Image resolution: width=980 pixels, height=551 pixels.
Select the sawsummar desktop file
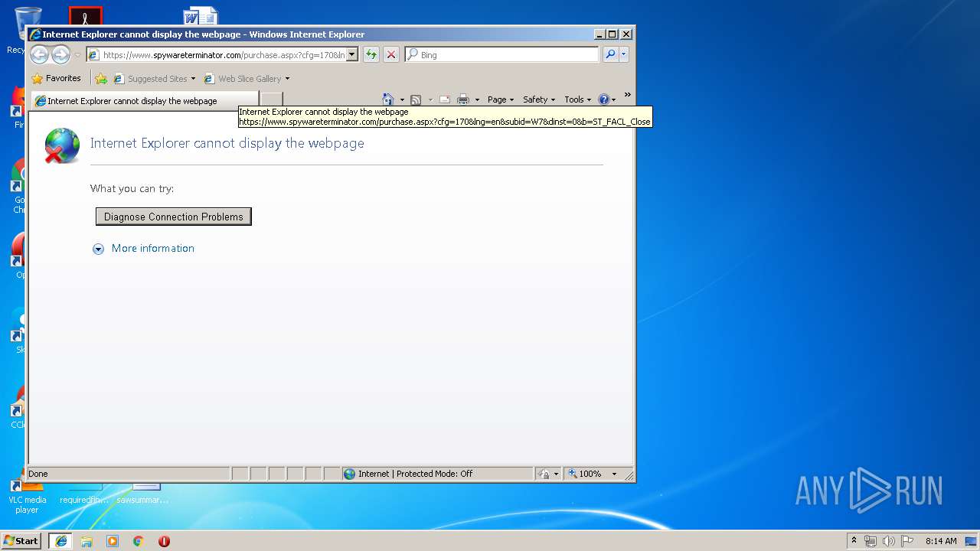(x=144, y=494)
